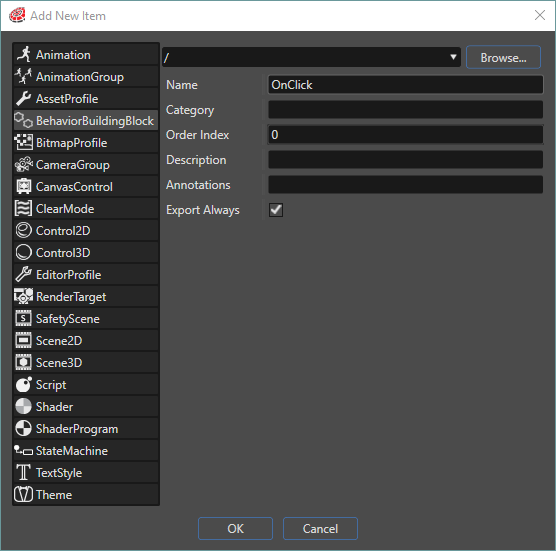Screen dimensions: 557x552
Task: Toggle the Export Always checkbox
Action: [276, 210]
